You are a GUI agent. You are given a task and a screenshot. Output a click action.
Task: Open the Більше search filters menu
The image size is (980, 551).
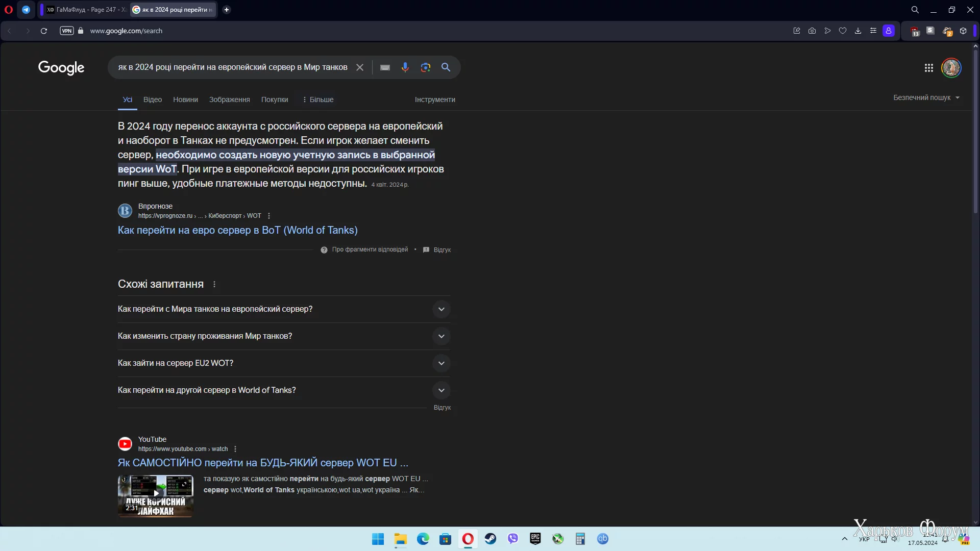coord(317,99)
